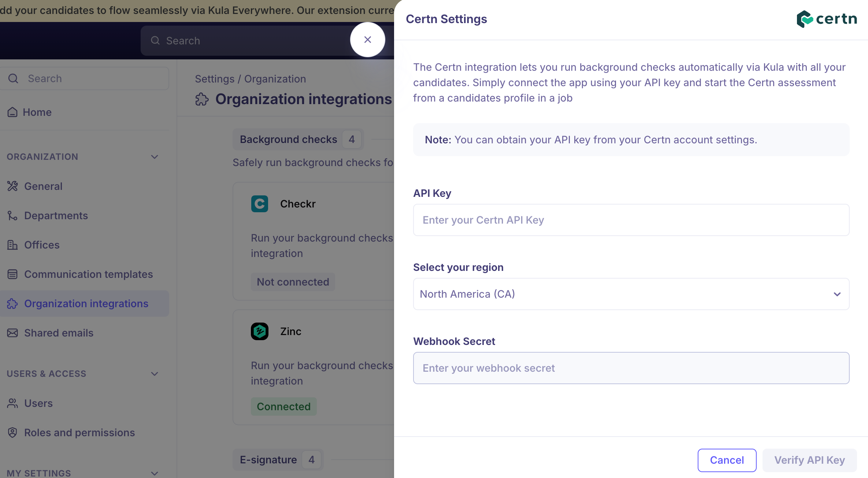Click the General tools icon
Viewport: 868px width, 478px height.
(12, 186)
